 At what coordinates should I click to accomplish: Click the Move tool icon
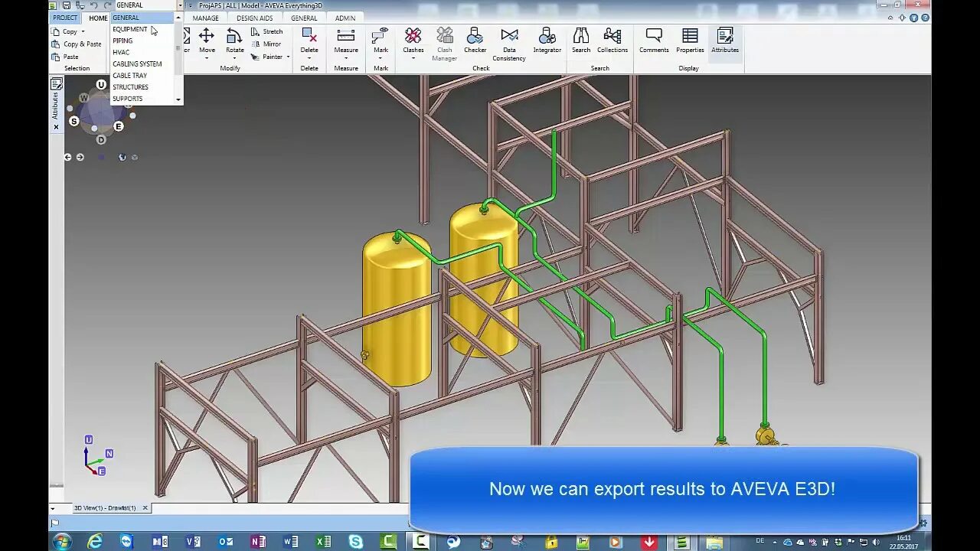[207, 35]
